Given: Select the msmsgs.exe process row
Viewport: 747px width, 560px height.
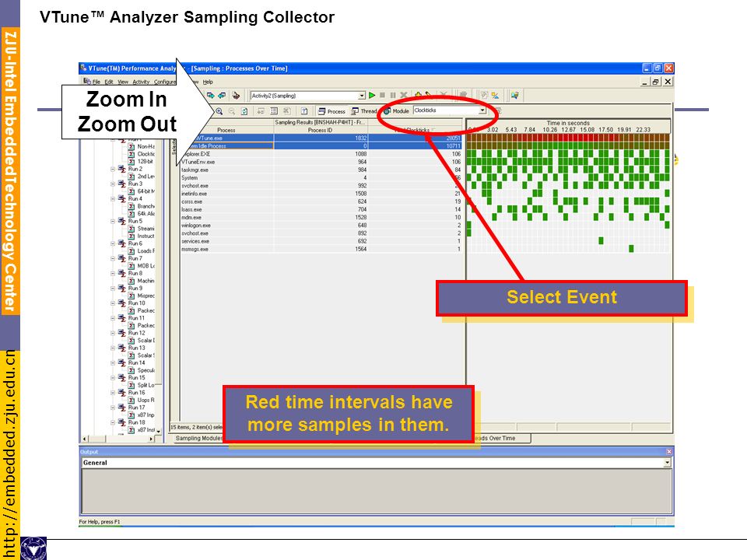Looking at the screenshot, I should click(321, 249).
